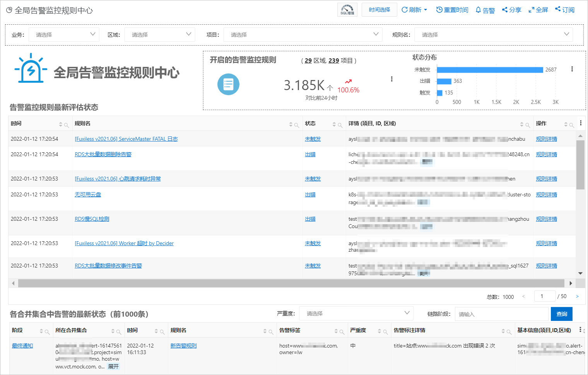This screenshot has width=588, height=375.
Task: Search the 告警标签 column
Action: click(342, 332)
